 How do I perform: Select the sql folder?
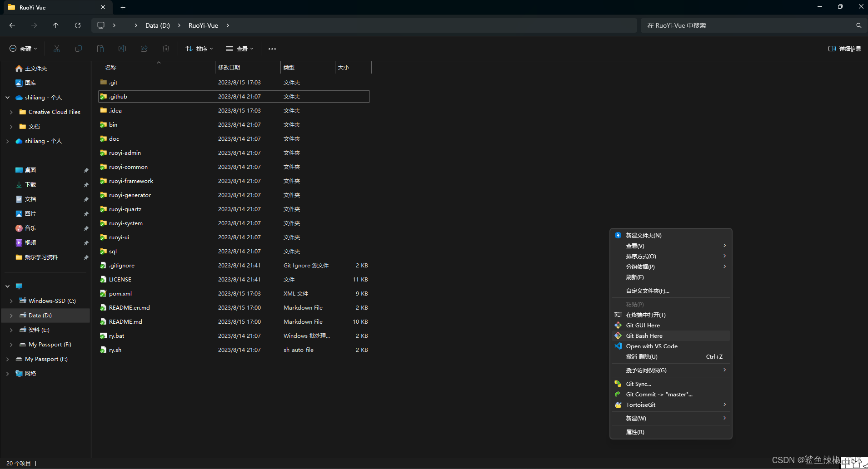(234, 251)
